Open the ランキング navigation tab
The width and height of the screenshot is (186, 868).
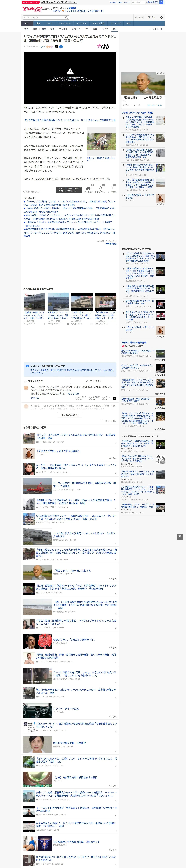115,23
